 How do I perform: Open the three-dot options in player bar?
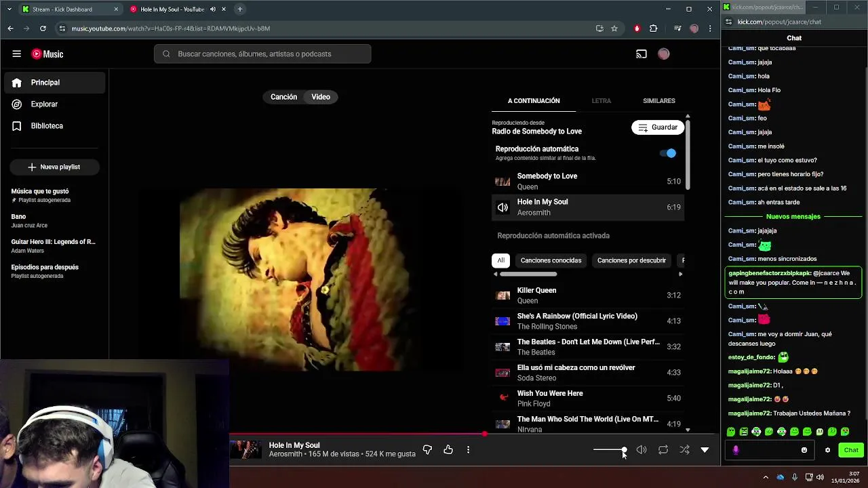[x=468, y=449]
